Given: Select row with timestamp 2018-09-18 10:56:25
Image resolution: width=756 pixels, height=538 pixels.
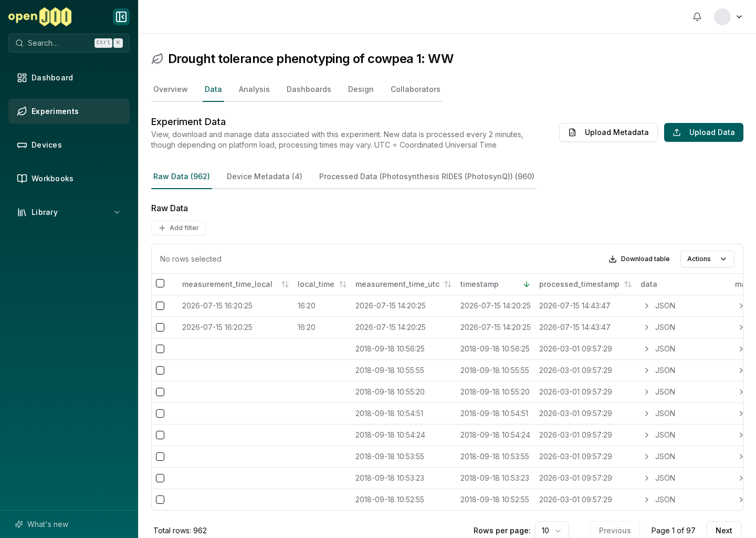Looking at the screenshot, I should click(x=160, y=349).
